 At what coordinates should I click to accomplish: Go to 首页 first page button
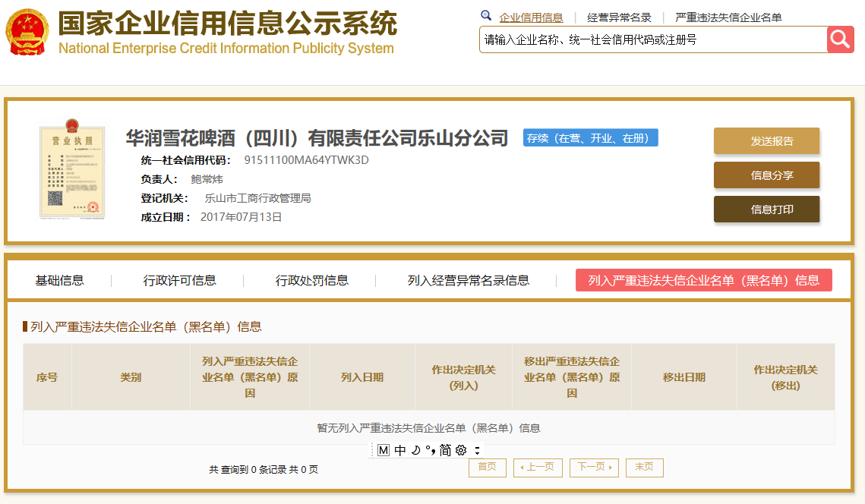click(487, 467)
